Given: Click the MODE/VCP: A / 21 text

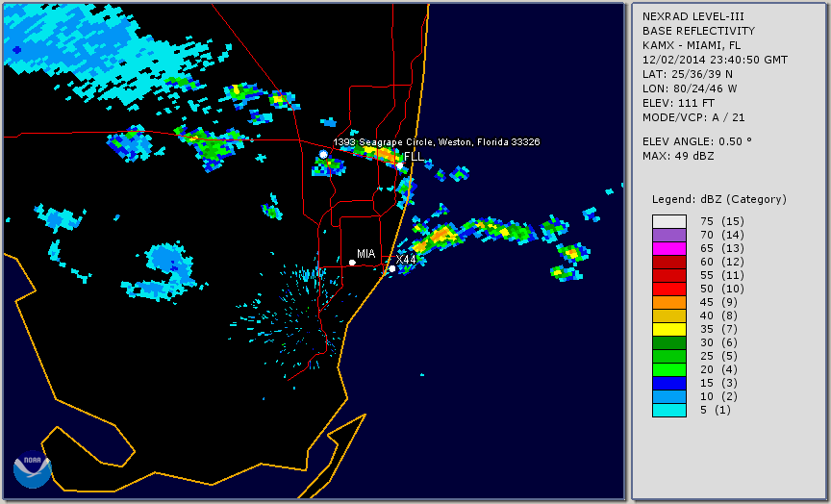Looking at the screenshot, I should 693,117.
